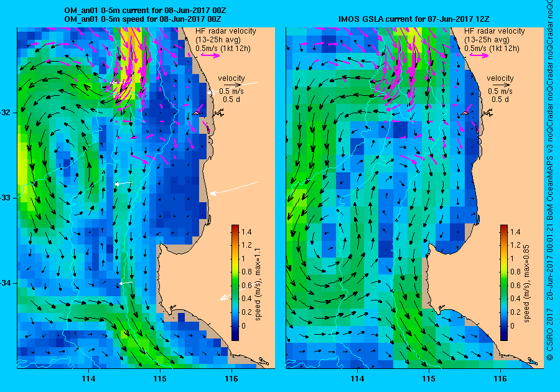This screenshot has width=560, height=392.
Task: Click the '115' longitude label under right map
Action: (429, 379)
